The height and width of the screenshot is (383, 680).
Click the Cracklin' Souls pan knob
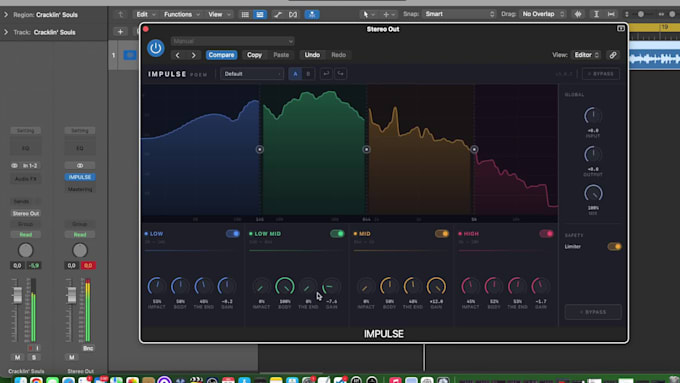(25, 250)
